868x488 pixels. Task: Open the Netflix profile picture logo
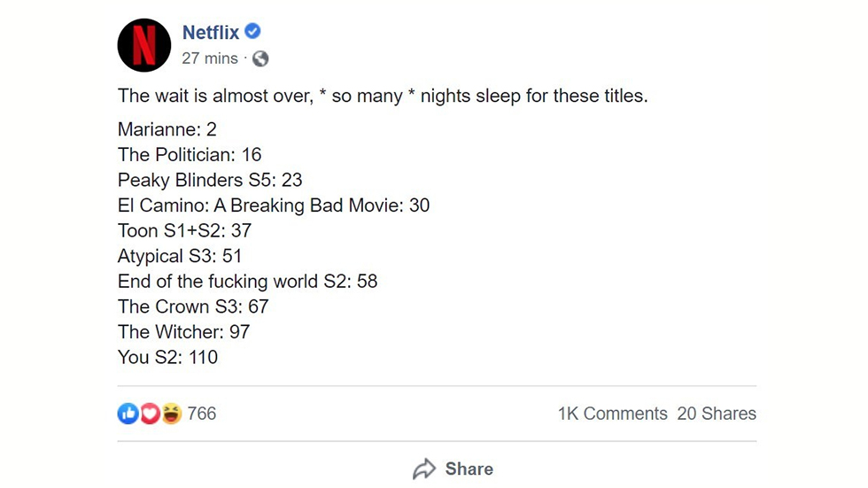tap(143, 45)
